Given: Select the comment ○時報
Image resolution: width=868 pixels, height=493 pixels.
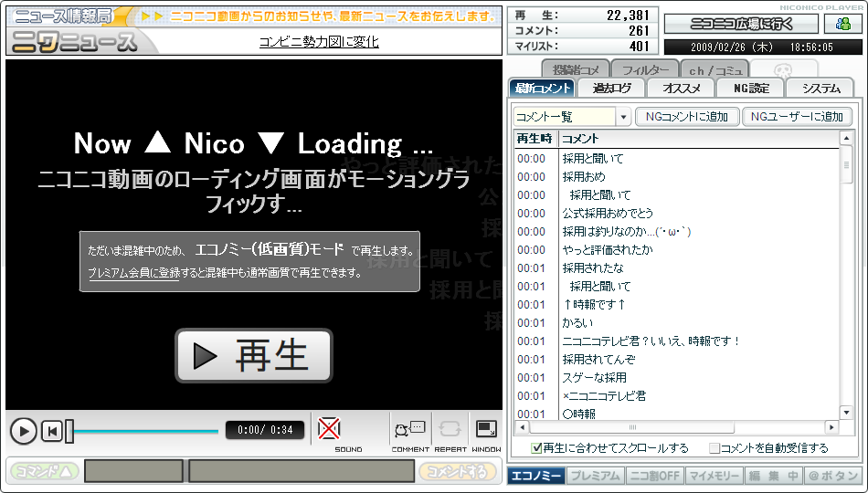Looking at the screenshot, I should 578,414.
